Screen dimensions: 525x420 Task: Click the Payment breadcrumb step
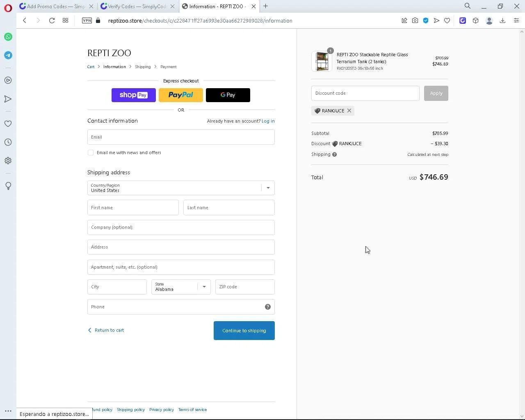coord(168,67)
